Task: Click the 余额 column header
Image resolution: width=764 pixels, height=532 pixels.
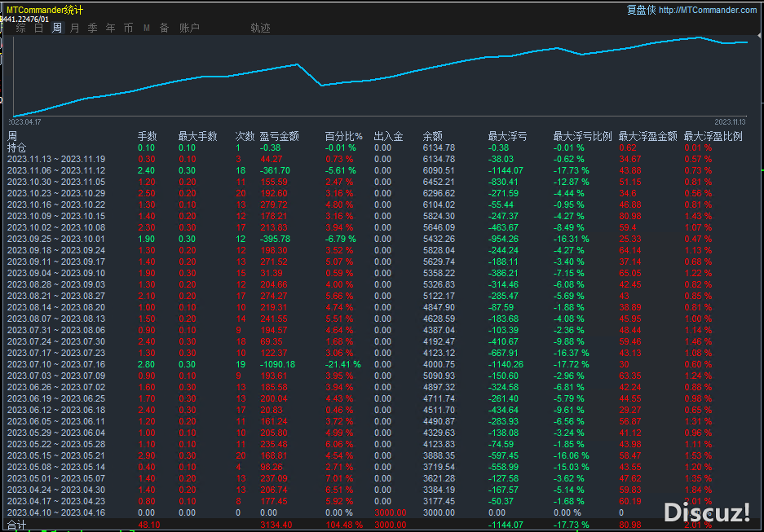Action: pyautogui.click(x=433, y=136)
